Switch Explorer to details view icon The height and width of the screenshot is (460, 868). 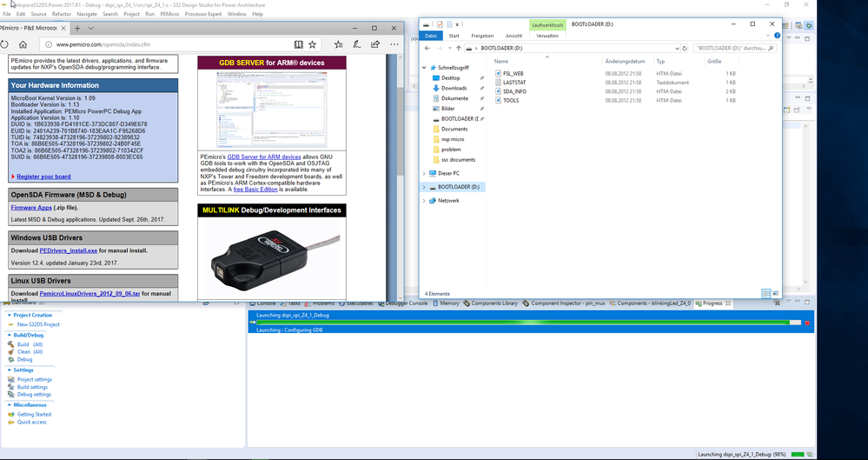pos(765,293)
